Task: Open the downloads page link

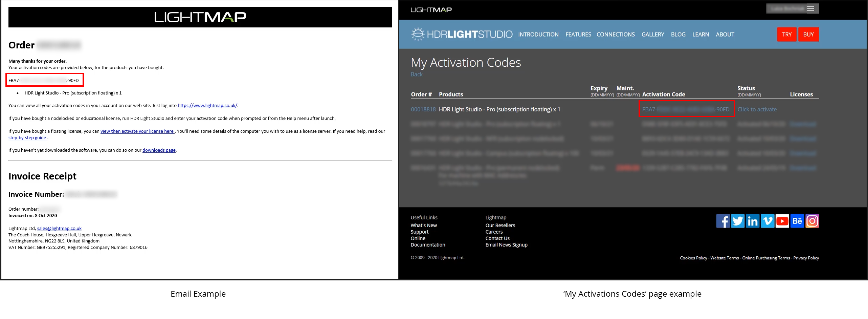Action: click(159, 150)
